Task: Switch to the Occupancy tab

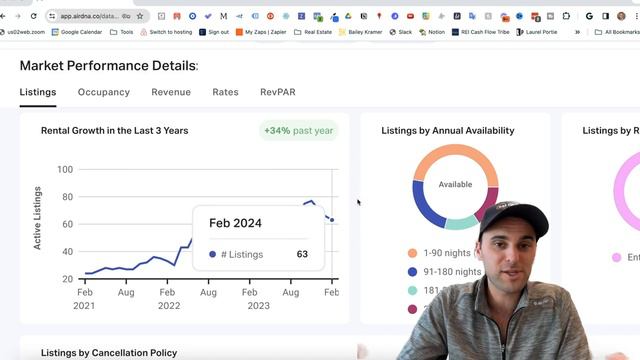Action: click(x=104, y=92)
